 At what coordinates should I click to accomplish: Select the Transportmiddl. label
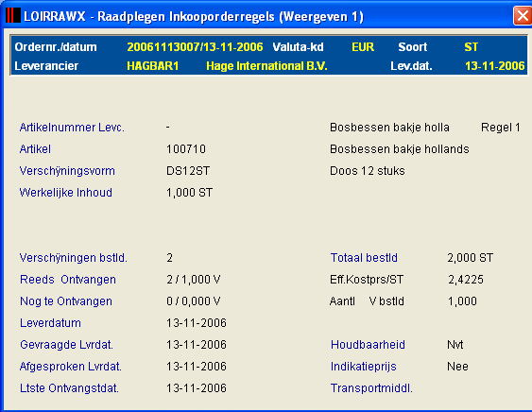coord(371,388)
